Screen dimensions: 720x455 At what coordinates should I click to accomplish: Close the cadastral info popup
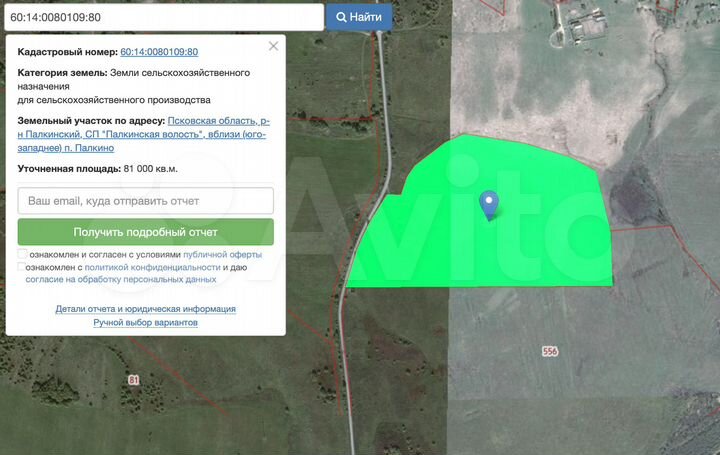(x=274, y=46)
